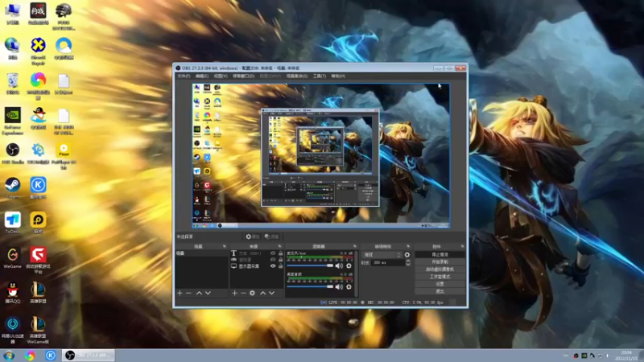
Task: Toggle visibility eye of the game capture source
Action: point(273,260)
